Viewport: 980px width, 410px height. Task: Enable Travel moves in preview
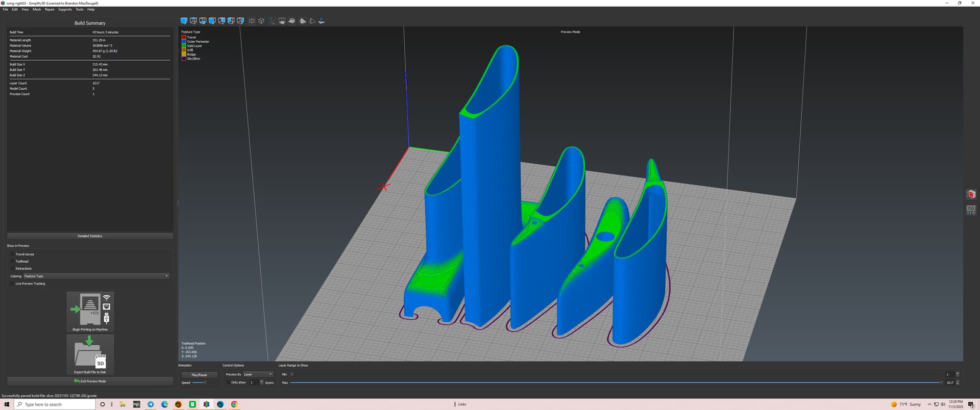pyautogui.click(x=13, y=254)
